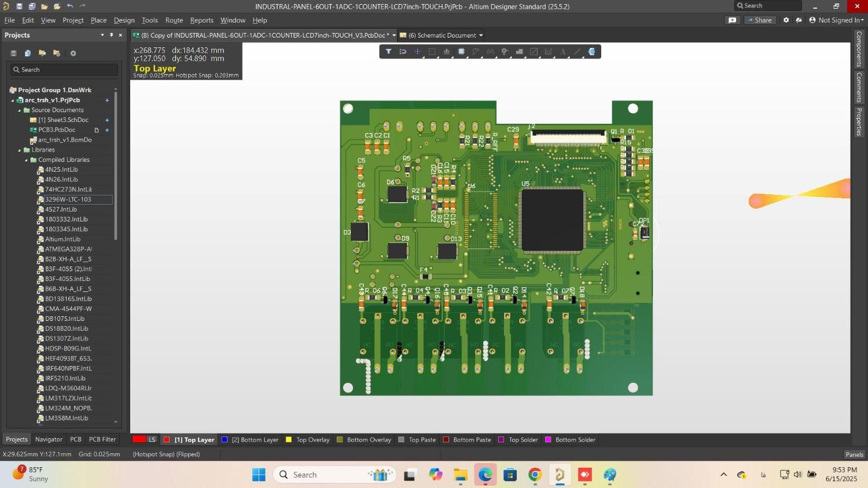Collapse the Libraries folder
This screenshot has height=488, width=868.
point(20,150)
